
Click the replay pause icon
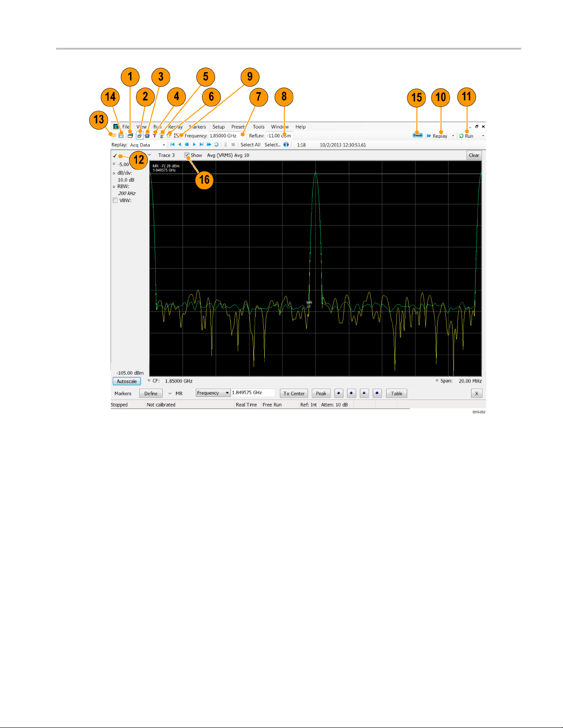(226, 144)
